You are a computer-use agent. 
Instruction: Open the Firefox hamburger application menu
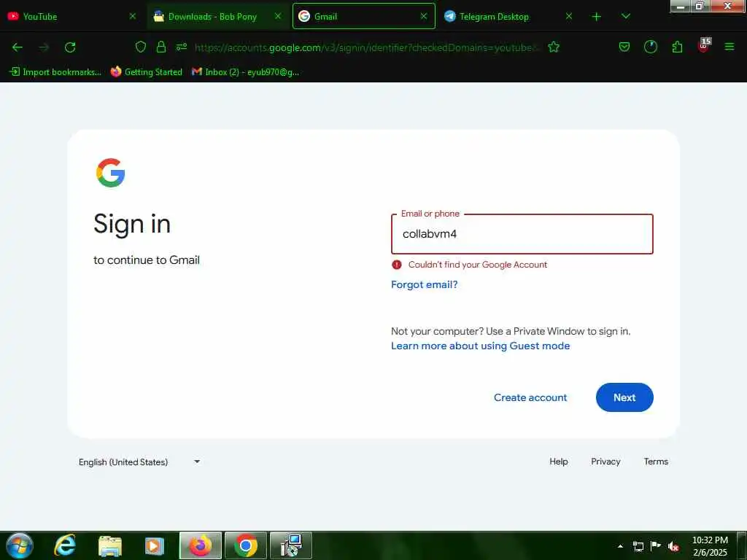[x=729, y=47]
